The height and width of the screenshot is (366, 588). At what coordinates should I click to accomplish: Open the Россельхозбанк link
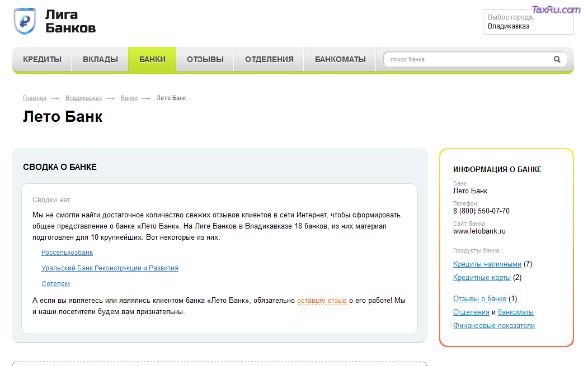(67, 253)
